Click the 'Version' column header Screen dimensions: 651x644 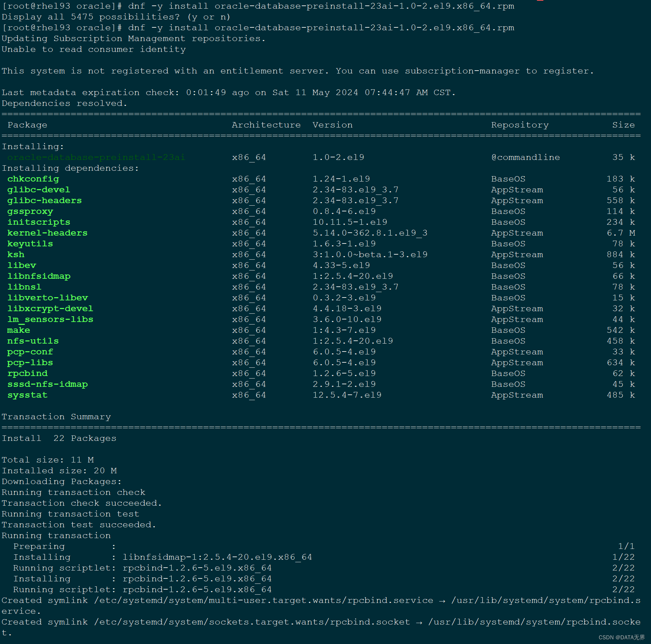(x=332, y=125)
